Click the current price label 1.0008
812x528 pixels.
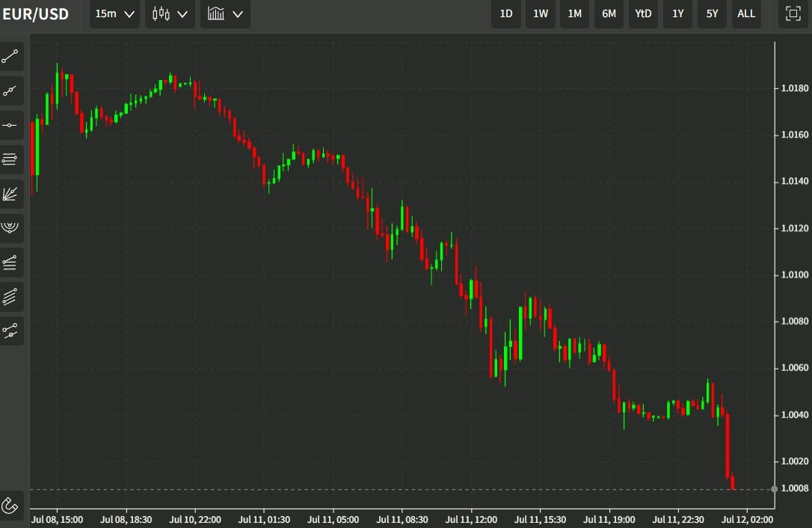(795, 488)
